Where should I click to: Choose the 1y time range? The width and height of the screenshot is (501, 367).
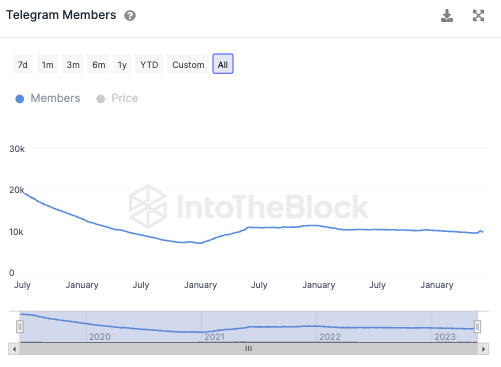pyautogui.click(x=122, y=64)
